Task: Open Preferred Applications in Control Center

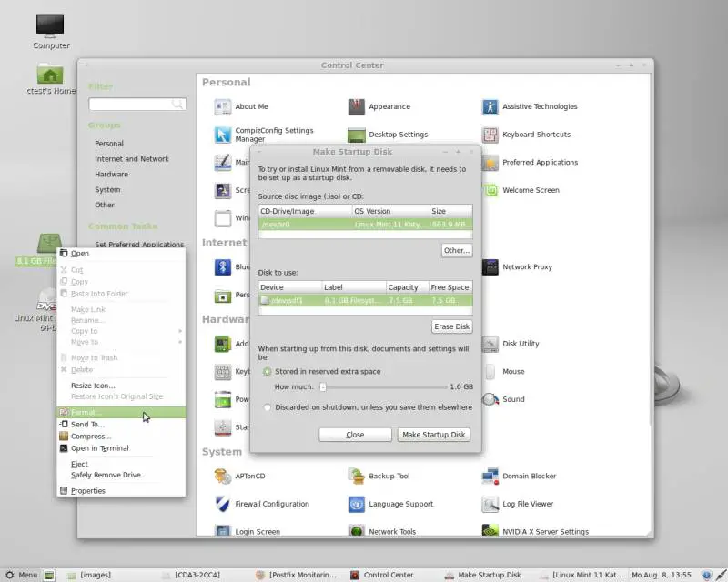Action: pyautogui.click(x=540, y=163)
